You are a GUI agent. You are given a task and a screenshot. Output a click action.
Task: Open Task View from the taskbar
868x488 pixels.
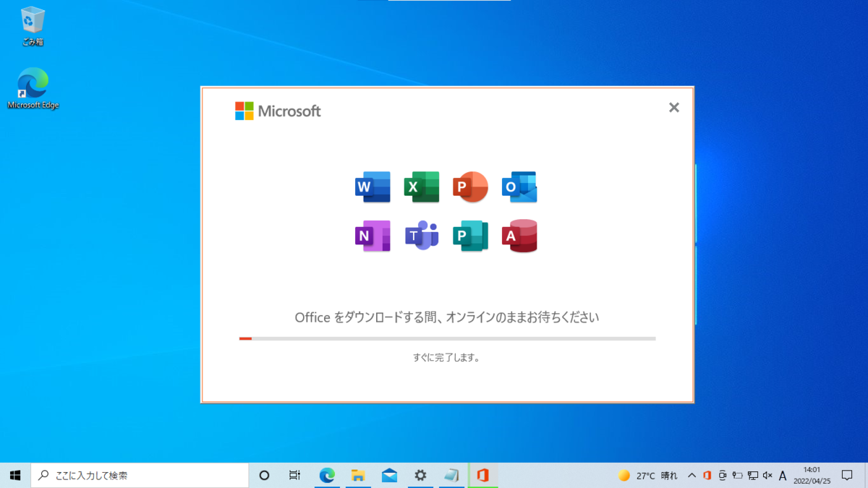[x=294, y=475]
